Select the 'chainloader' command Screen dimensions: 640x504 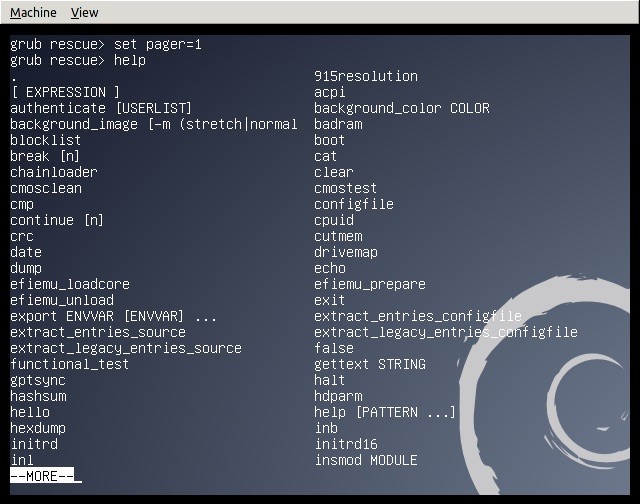(x=54, y=172)
